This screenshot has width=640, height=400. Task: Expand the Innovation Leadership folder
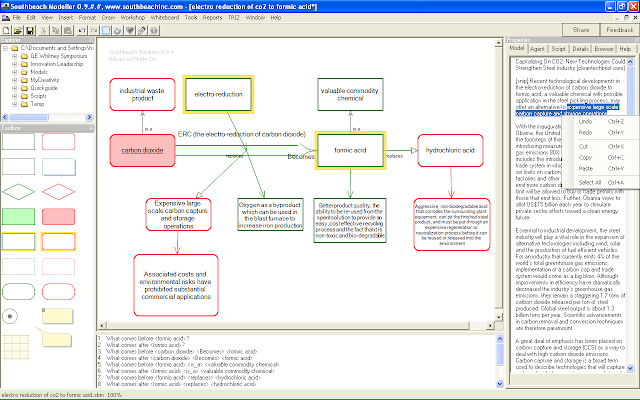coord(15,64)
